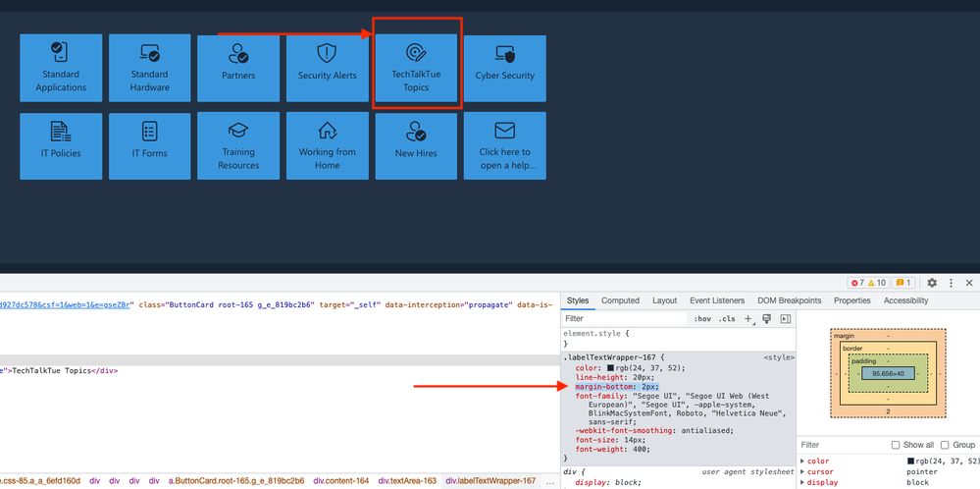This screenshot has height=489, width=980.
Task: Switch to the Properties tab
Action: [x=851, y=300]
